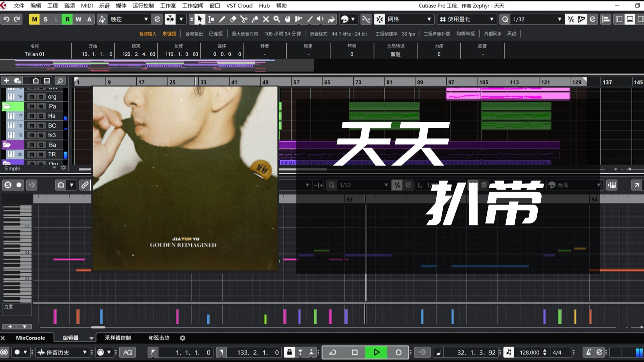The width and height of the screenshot is (644, 362).
Task: Toggle the global Read automation R button
Action: [67, 19]
